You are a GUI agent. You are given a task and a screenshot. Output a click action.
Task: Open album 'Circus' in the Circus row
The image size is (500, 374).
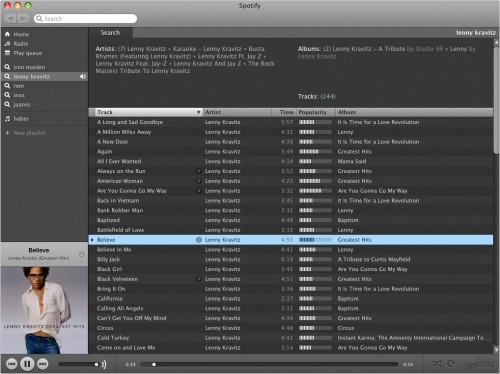point(346,328)
